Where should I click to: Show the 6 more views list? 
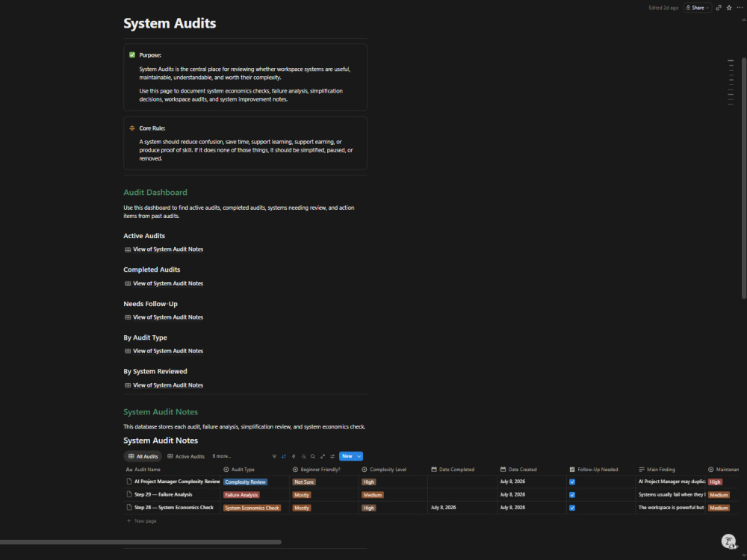pos(222,456)
